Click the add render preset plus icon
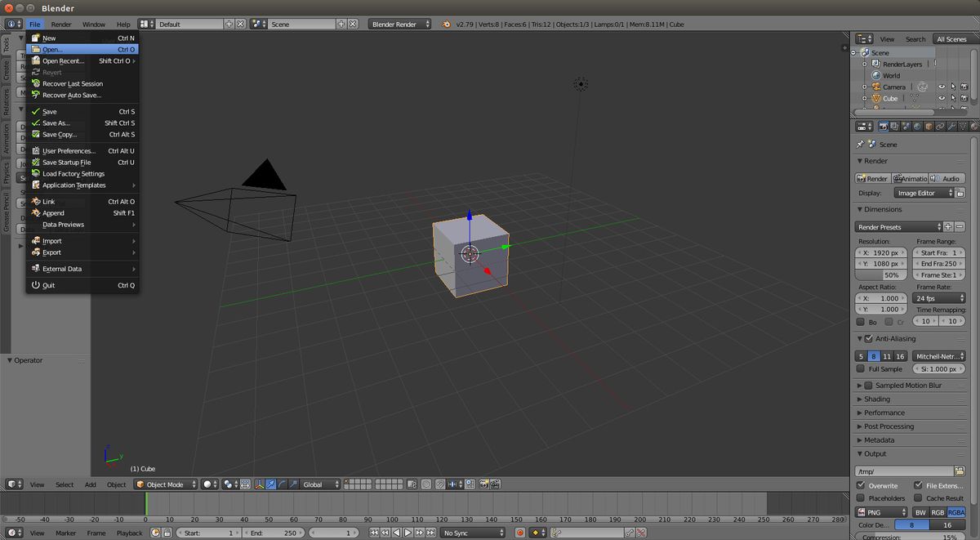 point(948,227)
